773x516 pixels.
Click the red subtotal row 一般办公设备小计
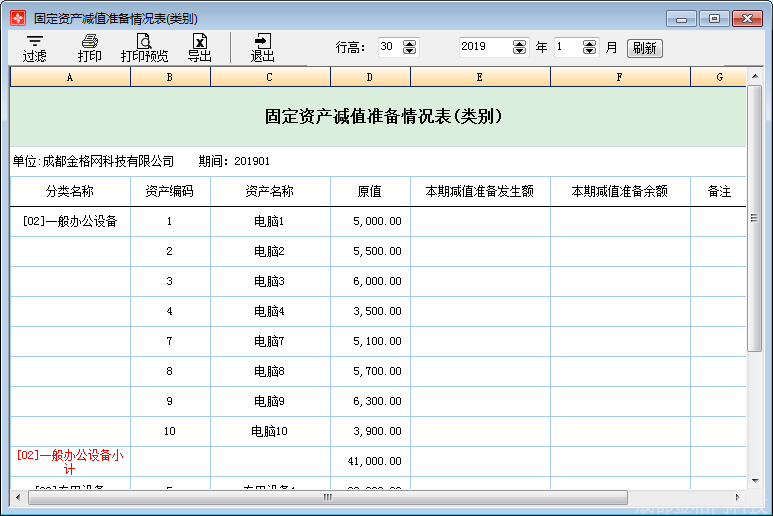(x=70, y=461)
